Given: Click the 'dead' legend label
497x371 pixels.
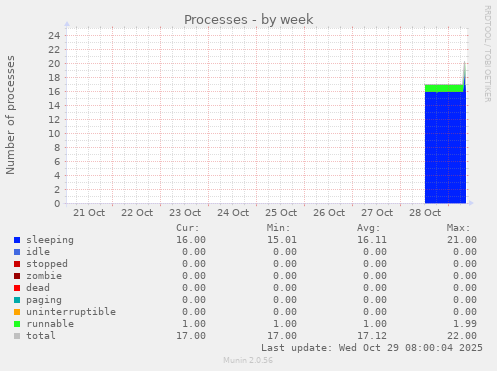Looking at the screenshot, I should tap(38, 288).
